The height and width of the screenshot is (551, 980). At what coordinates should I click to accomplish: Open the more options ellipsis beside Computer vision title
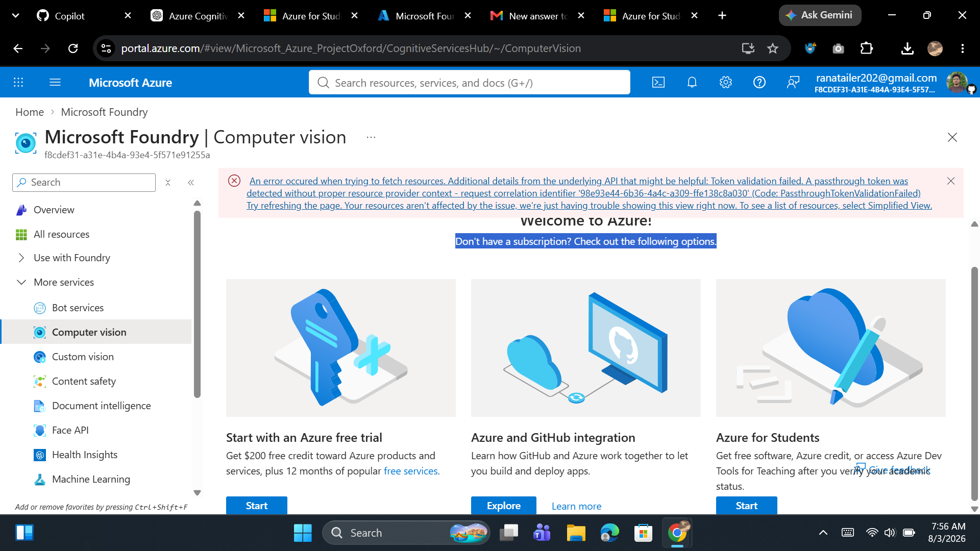[x=371, y=137]
